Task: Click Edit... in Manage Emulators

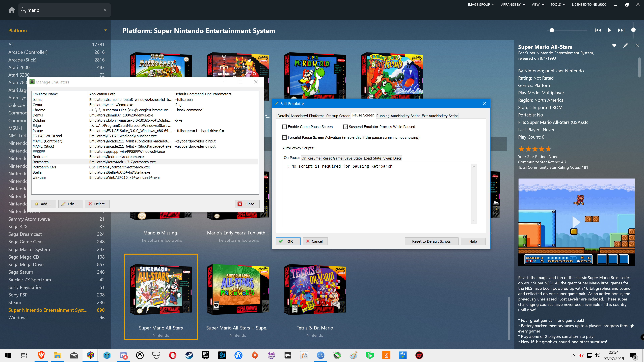Action: point(70,204)
